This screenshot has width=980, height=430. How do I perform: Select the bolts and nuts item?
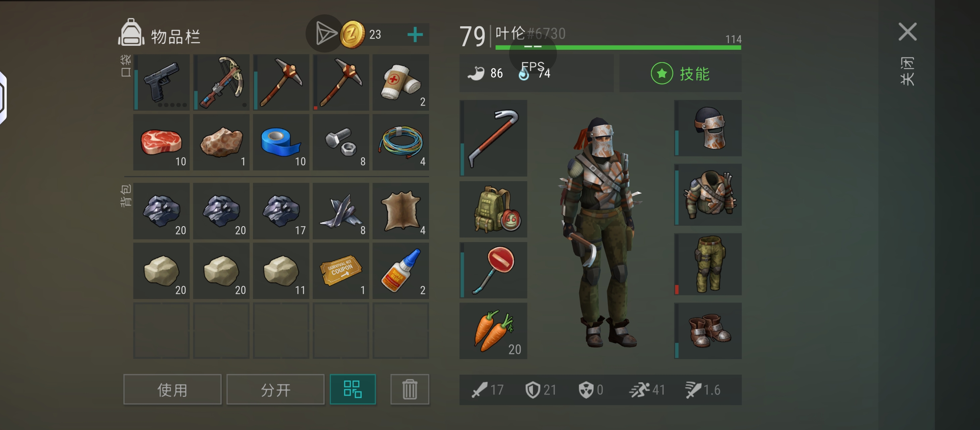[x=341, y=142]
